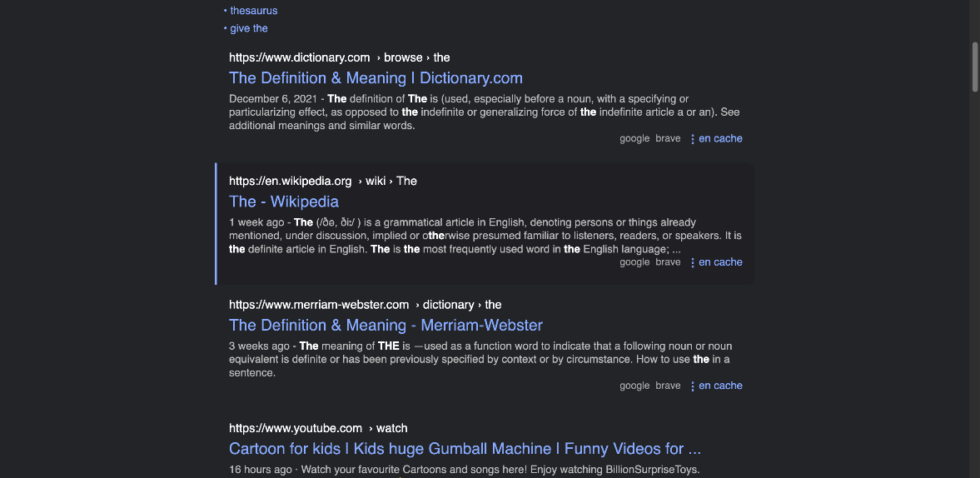Open 'en cache' link for Merriam-Webster result
The image size is (980, 478).
pyautogui.click(x=720, y=386)
